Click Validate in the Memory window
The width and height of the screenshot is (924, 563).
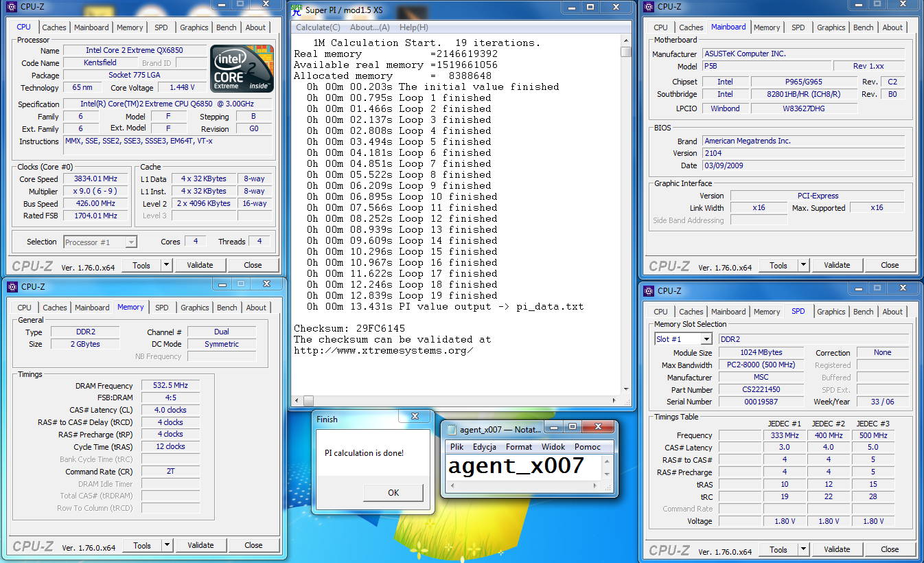click(x=200, y=545)
